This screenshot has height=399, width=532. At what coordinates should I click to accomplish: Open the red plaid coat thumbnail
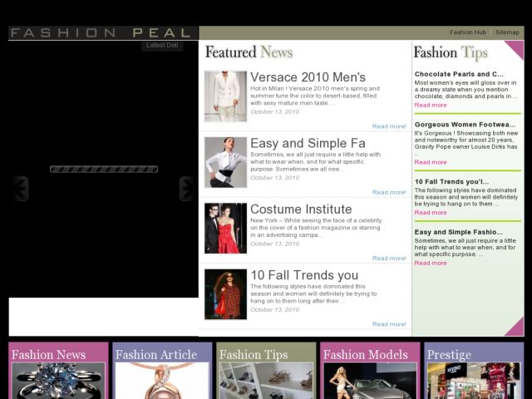coord(225,294)
